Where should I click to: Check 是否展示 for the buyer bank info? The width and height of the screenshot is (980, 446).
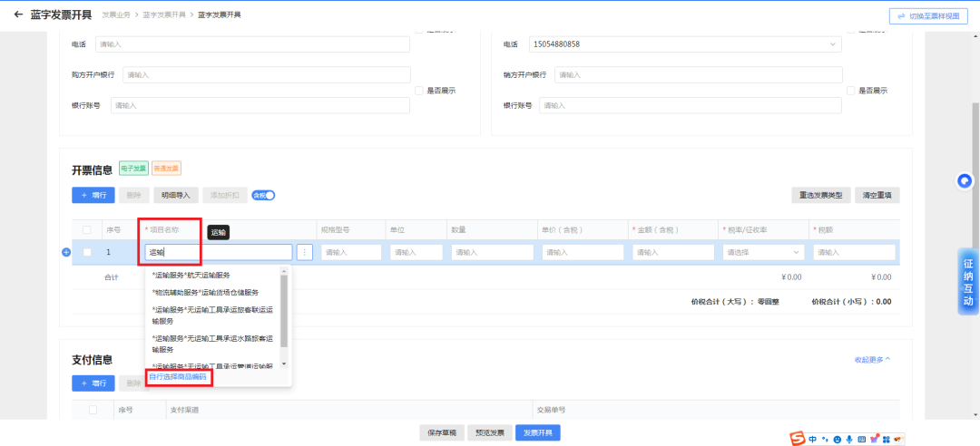coord(419,91)
